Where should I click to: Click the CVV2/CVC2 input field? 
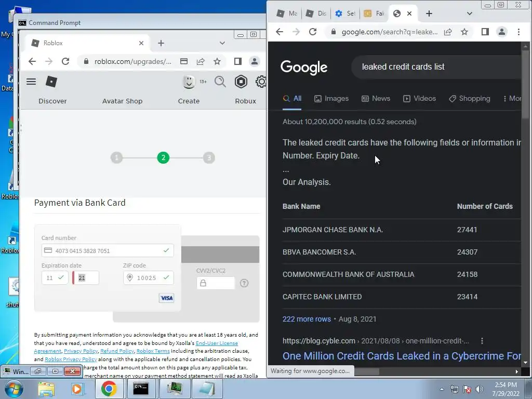pyautogui.click(x=216, y=283)
